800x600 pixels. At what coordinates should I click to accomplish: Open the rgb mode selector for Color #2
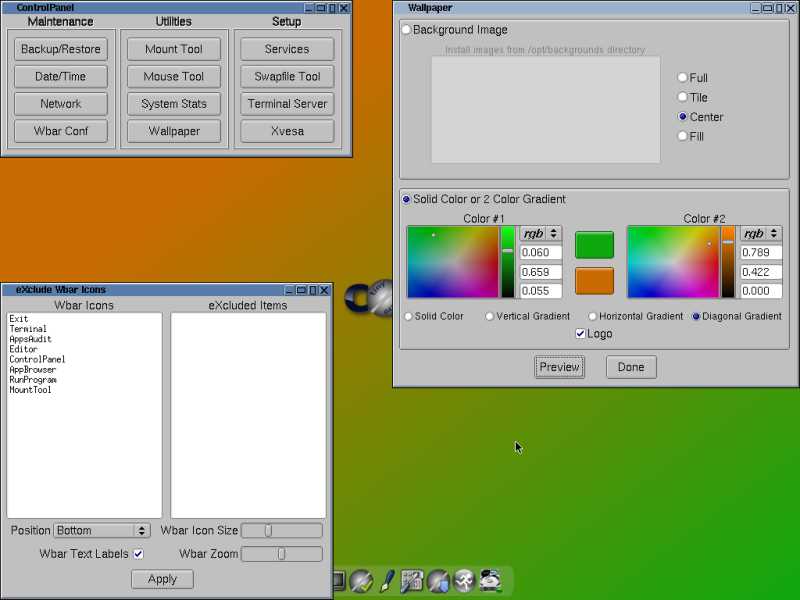click(x=762, y=233)
